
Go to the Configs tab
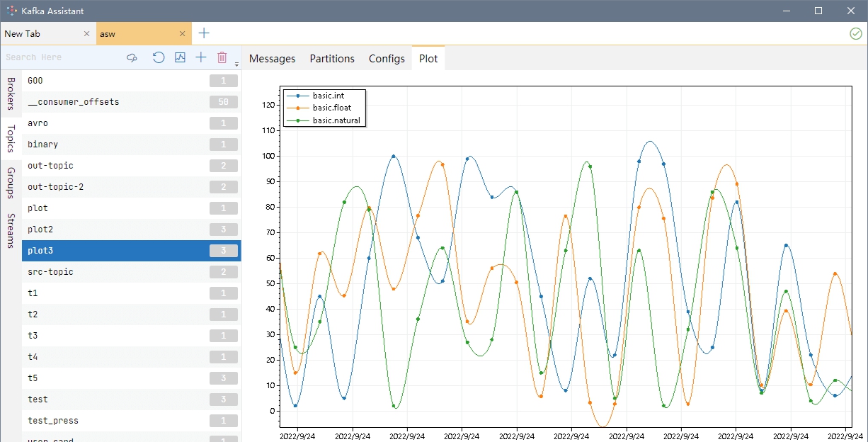click(x=387, y=59)
